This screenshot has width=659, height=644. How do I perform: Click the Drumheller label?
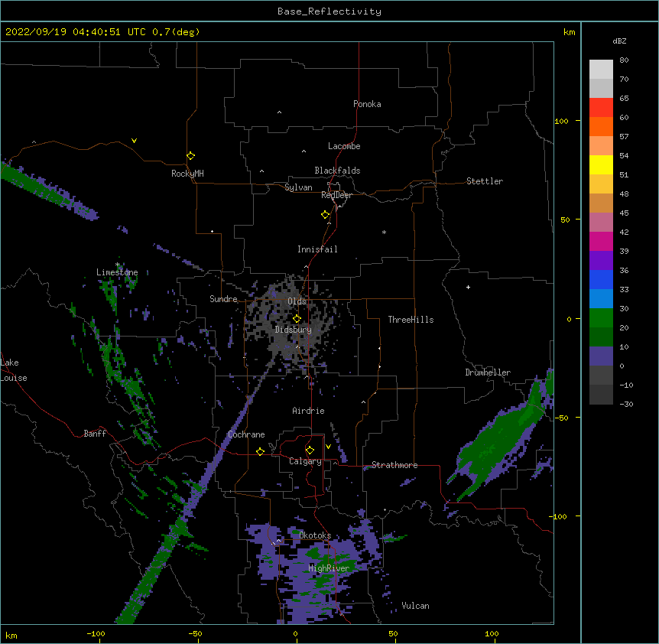click(x=488, y=372)
